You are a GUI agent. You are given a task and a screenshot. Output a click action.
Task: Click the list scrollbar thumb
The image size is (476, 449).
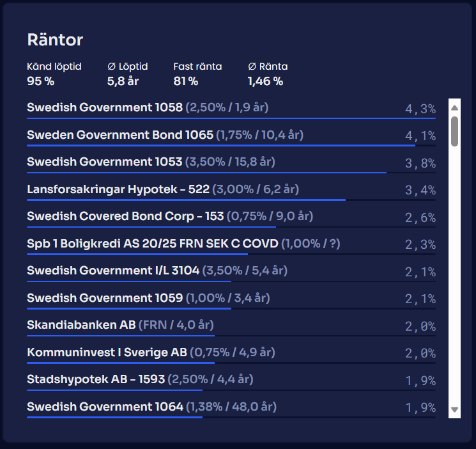(x=455, y=130)
